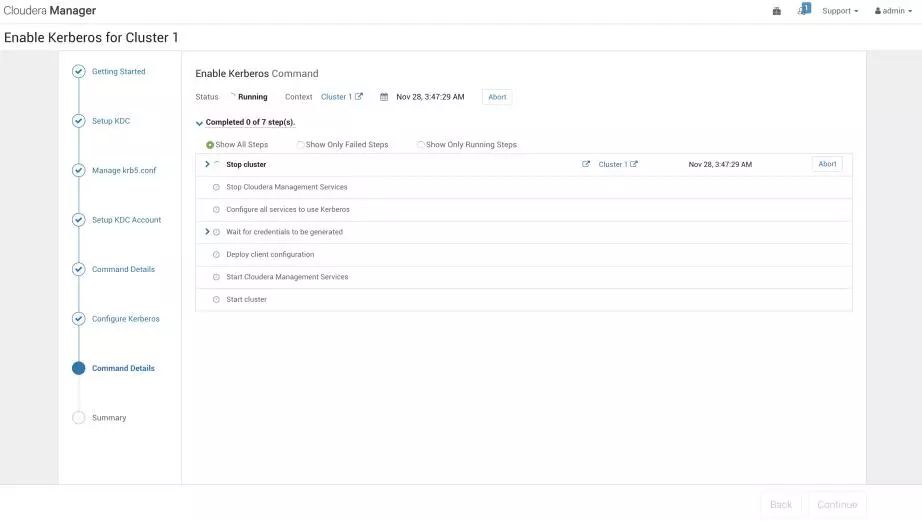
Task: Expand Wait for credentials to be generated step
Action: 207,232
